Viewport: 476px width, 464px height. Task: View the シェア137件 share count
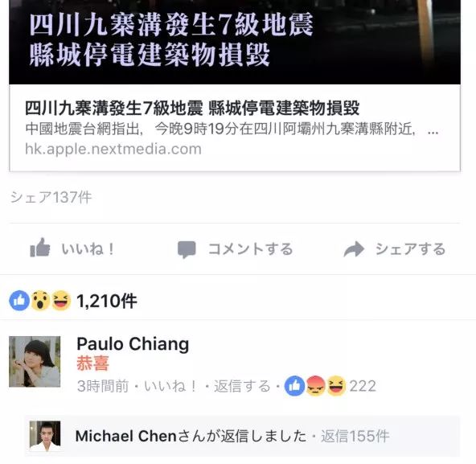pyautogui.click(x=51, y=198)
